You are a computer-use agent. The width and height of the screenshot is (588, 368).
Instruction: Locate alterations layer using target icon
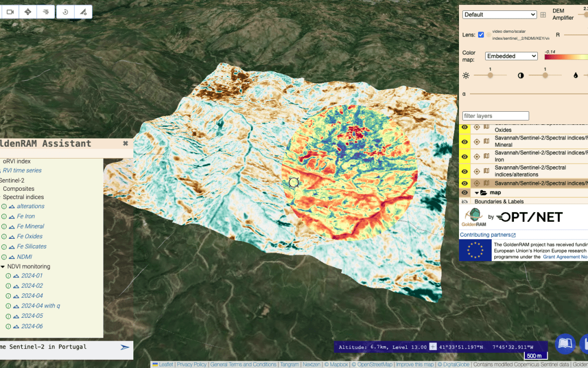click(x=476, y=171)
